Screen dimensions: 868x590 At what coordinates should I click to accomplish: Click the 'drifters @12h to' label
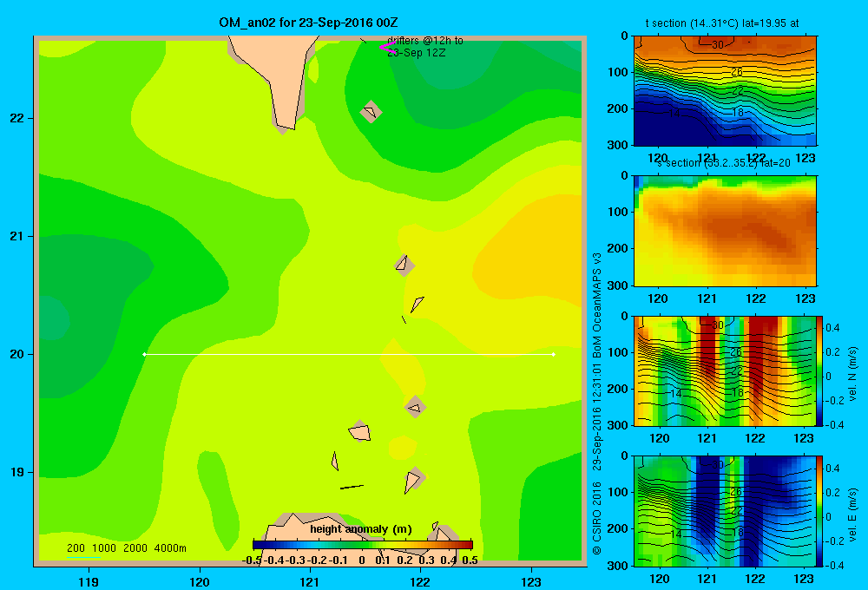point(425,41)
